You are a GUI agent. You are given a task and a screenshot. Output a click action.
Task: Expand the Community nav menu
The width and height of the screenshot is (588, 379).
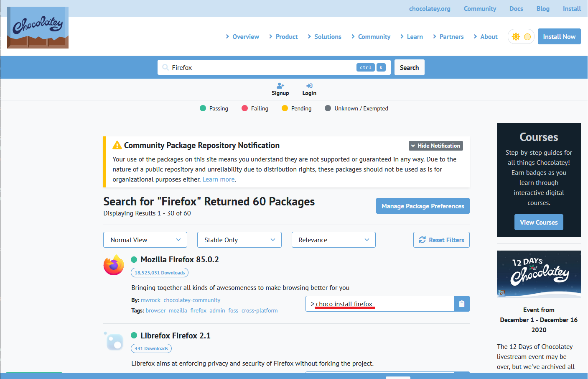[x=371, y=37]
